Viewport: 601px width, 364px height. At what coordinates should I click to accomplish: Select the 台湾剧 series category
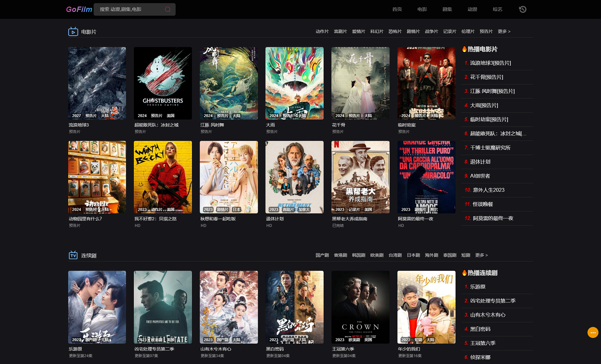[x=395, y=255]
